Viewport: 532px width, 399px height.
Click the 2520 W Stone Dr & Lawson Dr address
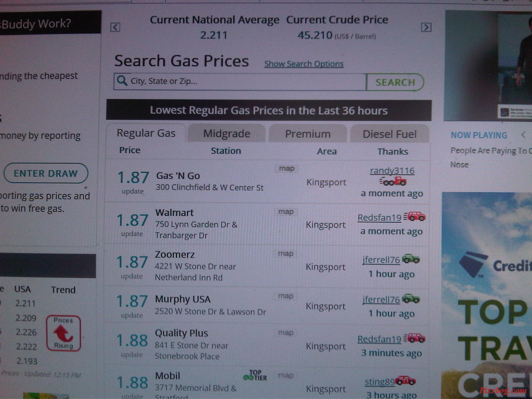click(x=210, y=312)
